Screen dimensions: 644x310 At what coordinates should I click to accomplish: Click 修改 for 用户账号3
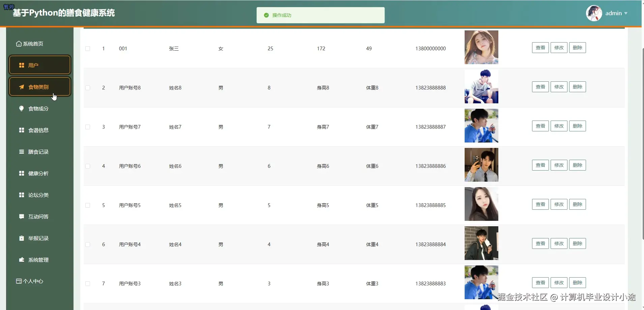[x=559, y=283]
